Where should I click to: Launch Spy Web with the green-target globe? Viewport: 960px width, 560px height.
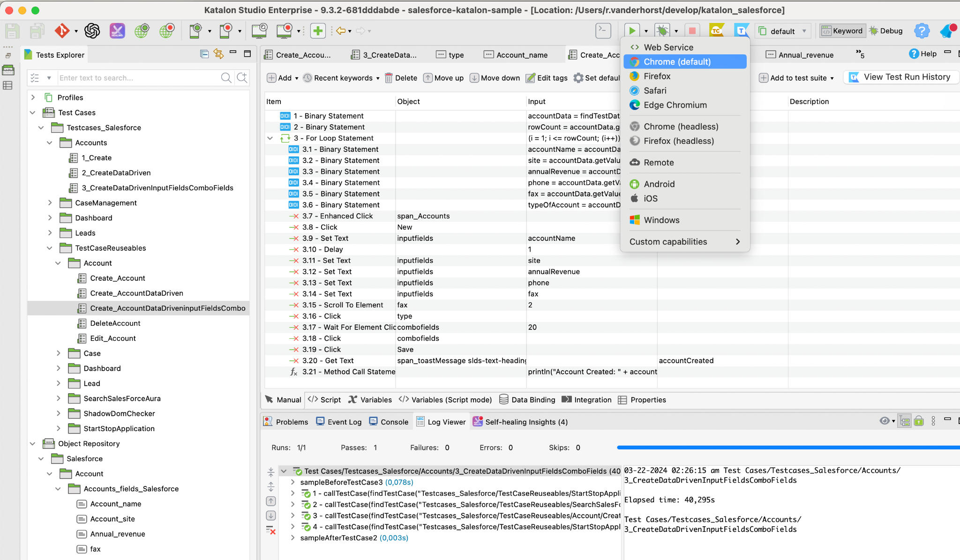pos(142,31)
